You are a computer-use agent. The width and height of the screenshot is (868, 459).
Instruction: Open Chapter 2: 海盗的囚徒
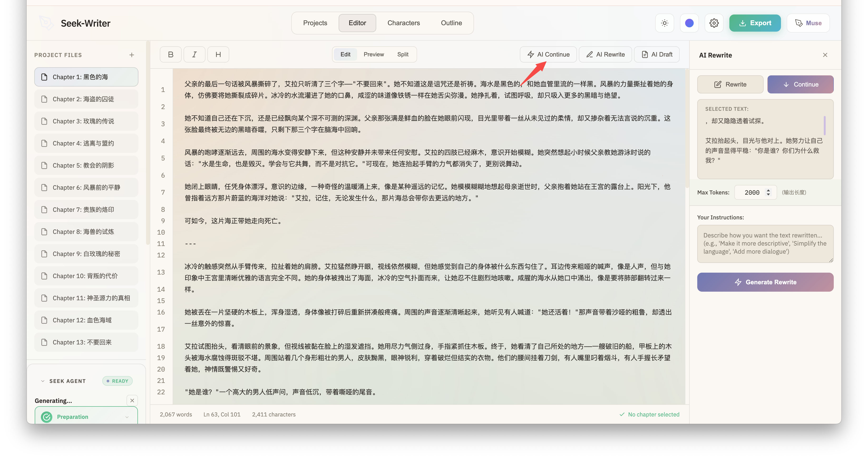click(86, 99)
